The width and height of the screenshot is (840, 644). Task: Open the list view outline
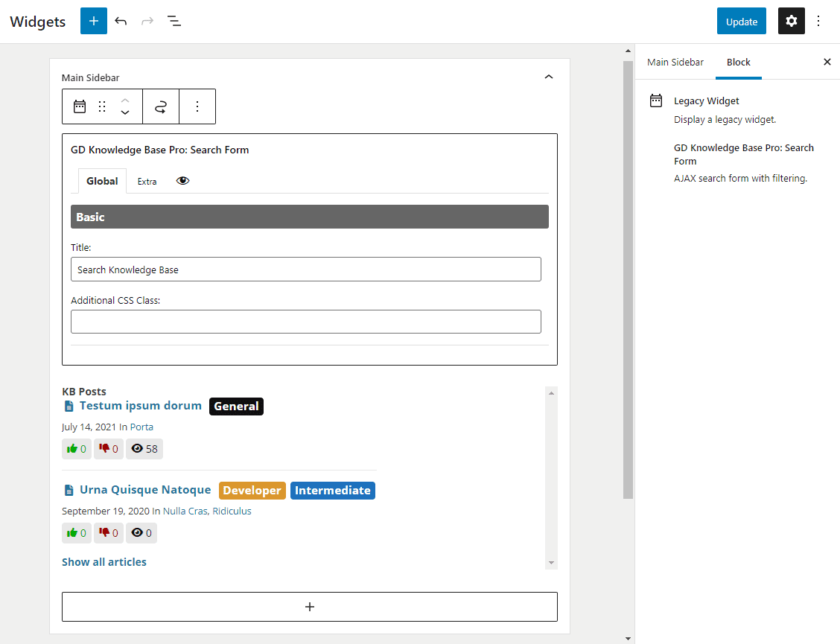174,21
